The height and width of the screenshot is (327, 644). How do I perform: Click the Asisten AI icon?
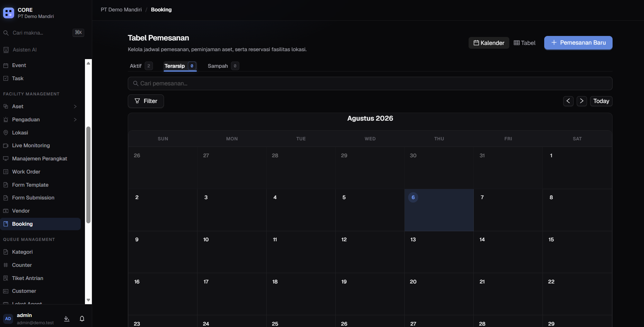(6, 50)
